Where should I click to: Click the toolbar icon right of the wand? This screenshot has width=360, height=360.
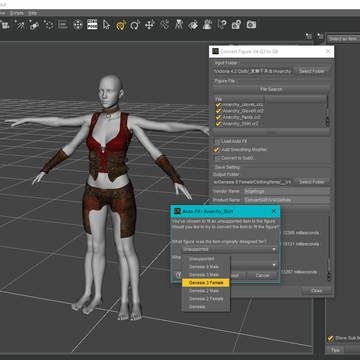[x=34, y=25]
